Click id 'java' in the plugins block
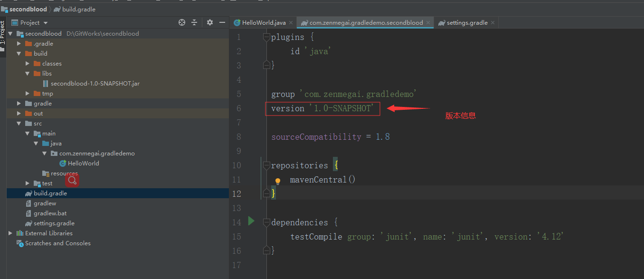Image resolution: width=644 pixels, height=279 pixels. coord(311,51)
